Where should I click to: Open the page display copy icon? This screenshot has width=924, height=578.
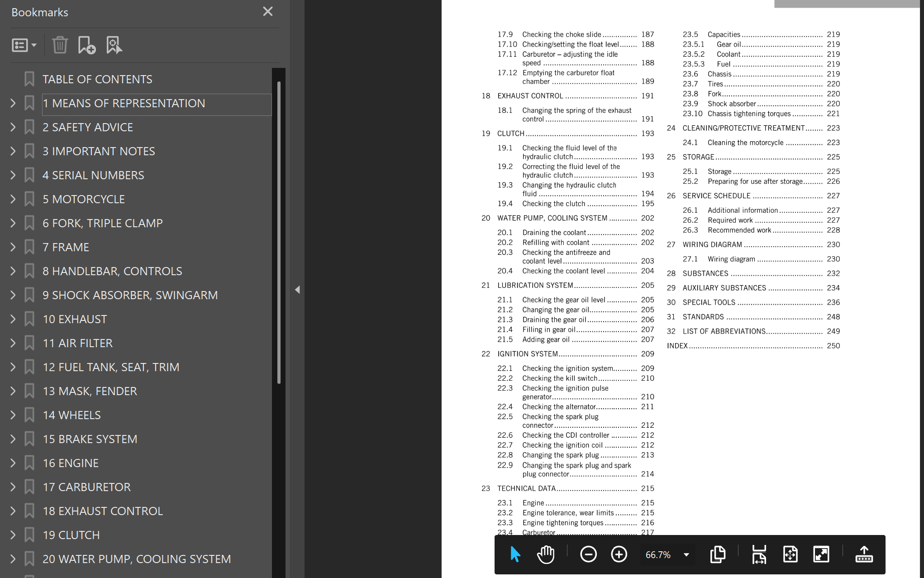pyautogui.click(x=718, y=554)
